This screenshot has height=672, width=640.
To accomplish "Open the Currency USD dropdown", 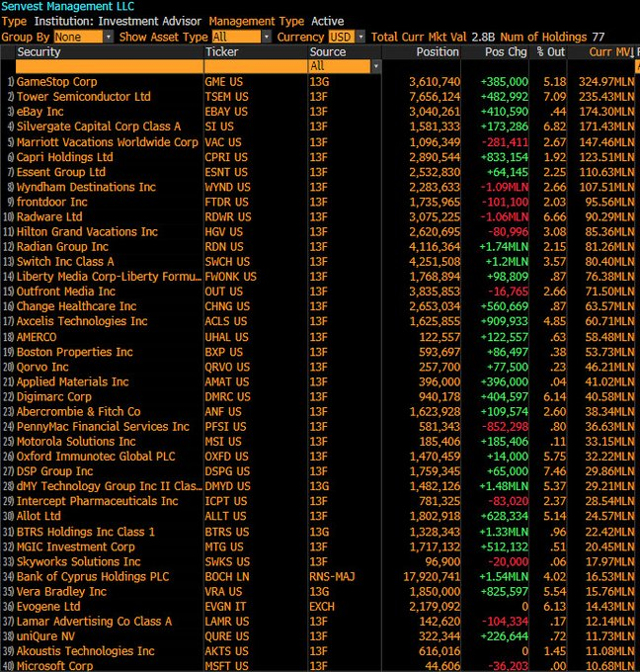I will click(361, 38).
